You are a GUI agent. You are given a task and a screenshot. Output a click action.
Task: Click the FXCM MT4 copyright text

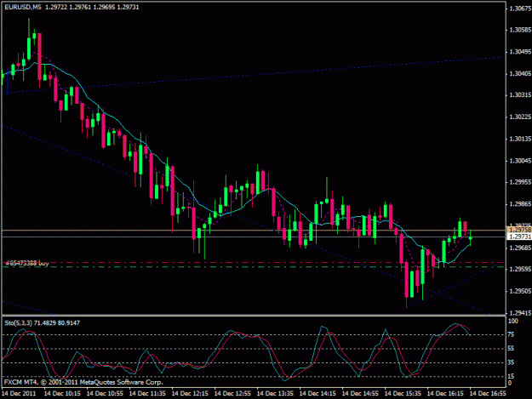pos(83,382)
